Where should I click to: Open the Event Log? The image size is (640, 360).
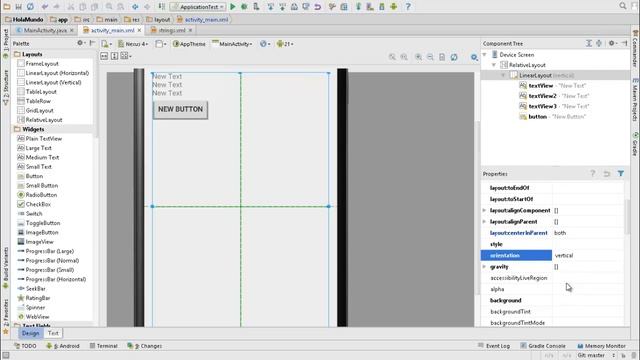[494, 346]
